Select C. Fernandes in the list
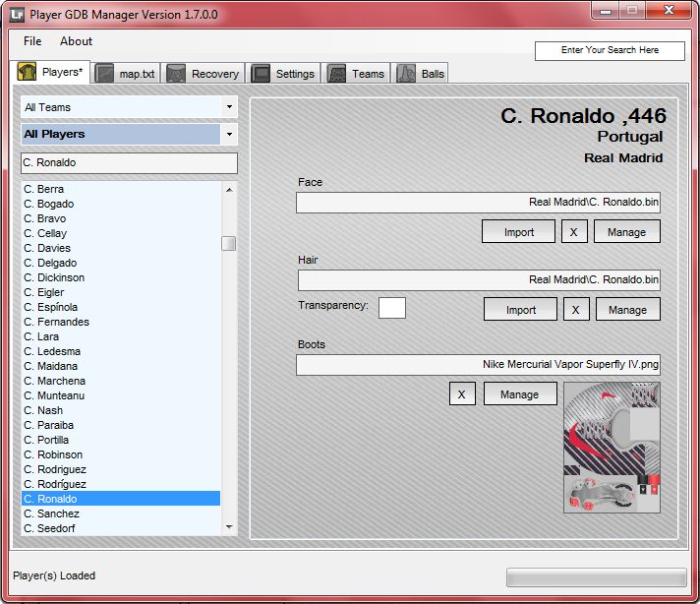Image resolution: width=700 pixels, height=604 pixels. point(121,322)
